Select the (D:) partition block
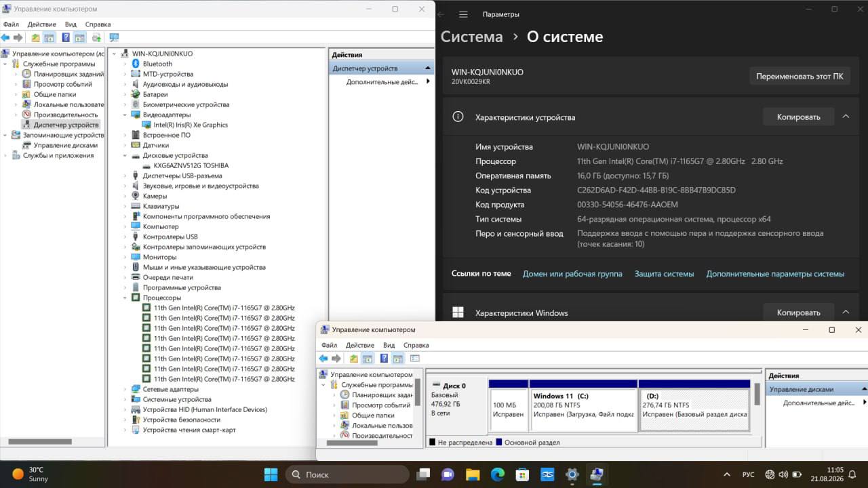 (694, 405)
